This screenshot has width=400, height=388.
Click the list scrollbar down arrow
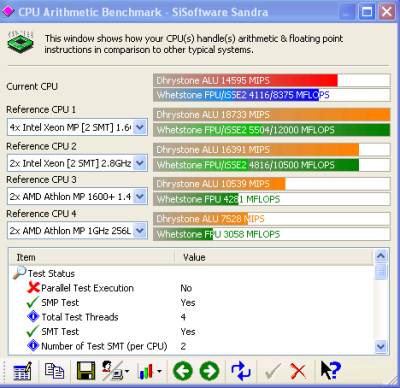381,347
